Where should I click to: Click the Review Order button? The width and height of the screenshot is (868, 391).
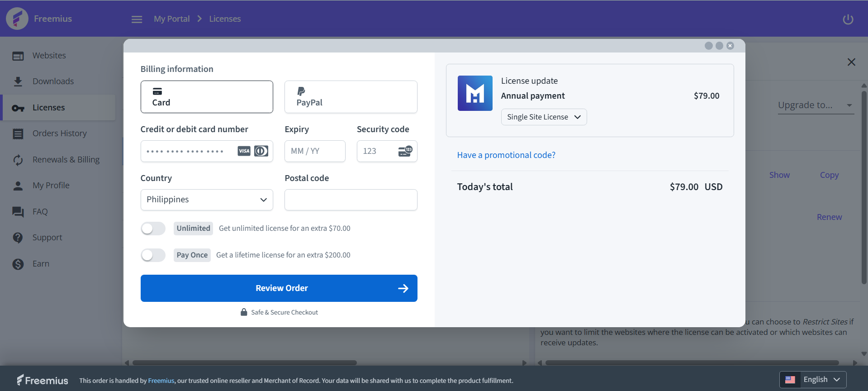279,288
